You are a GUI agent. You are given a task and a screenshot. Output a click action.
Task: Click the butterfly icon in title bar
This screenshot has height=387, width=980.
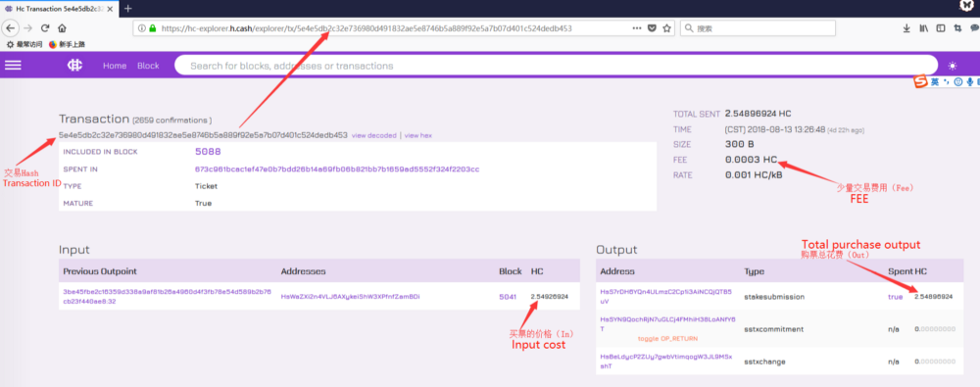(x=966, y=7)
